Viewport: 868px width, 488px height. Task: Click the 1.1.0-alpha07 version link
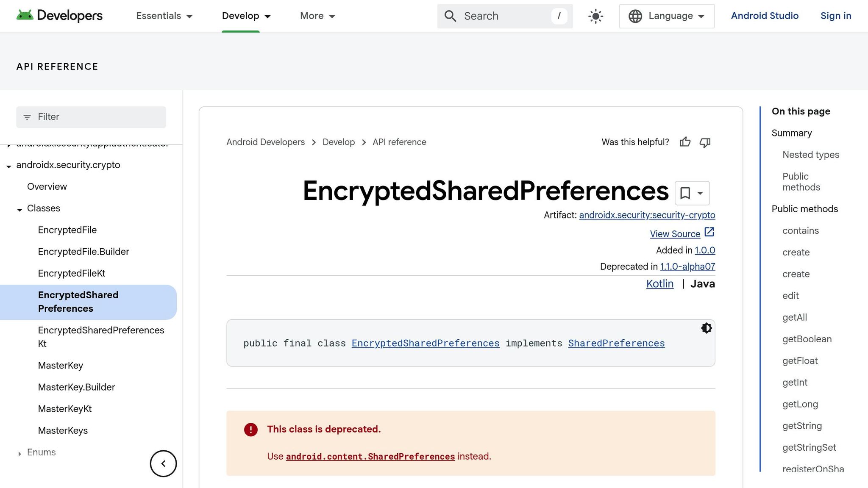[687, 266]
